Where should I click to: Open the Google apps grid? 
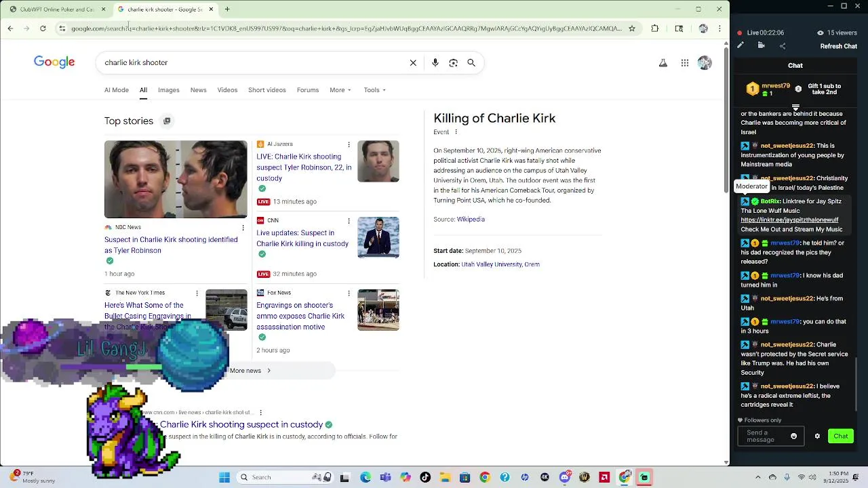[685, 63]
